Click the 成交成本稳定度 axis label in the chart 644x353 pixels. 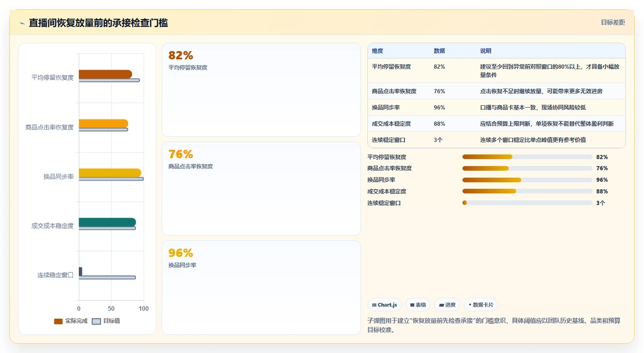(x=52, y=226)
